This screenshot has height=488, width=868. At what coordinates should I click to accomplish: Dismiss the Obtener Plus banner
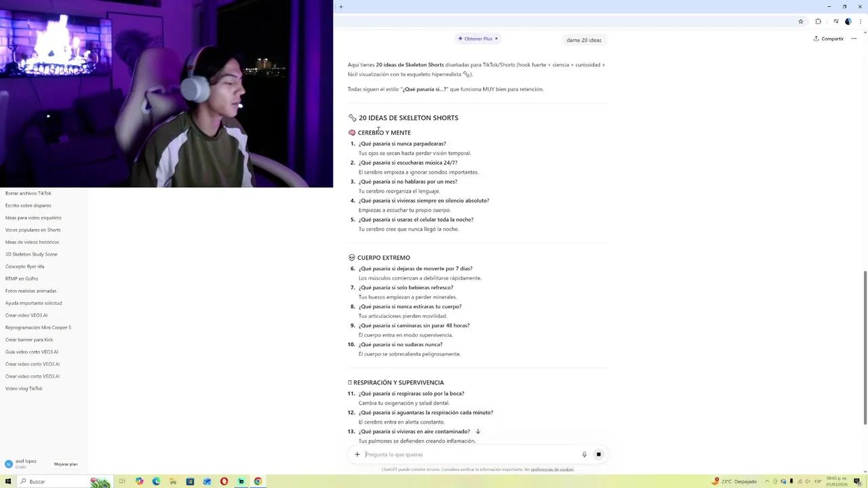[496, 39]
